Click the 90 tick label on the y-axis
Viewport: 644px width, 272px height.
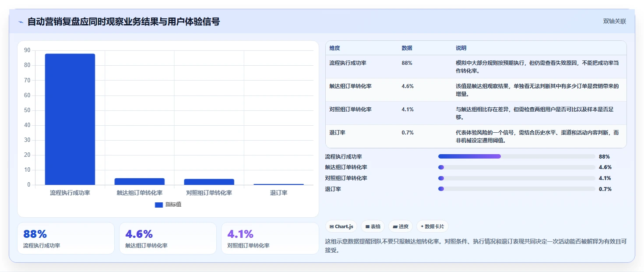(x=27, y=50)
